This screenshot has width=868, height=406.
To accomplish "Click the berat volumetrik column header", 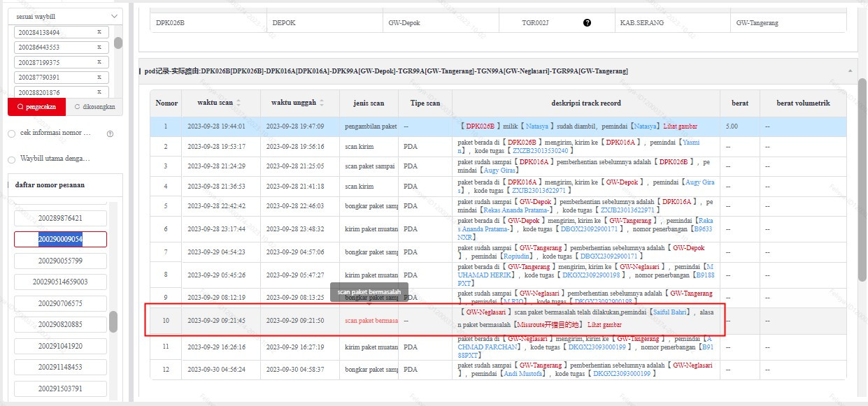I will tap(803, 103).
